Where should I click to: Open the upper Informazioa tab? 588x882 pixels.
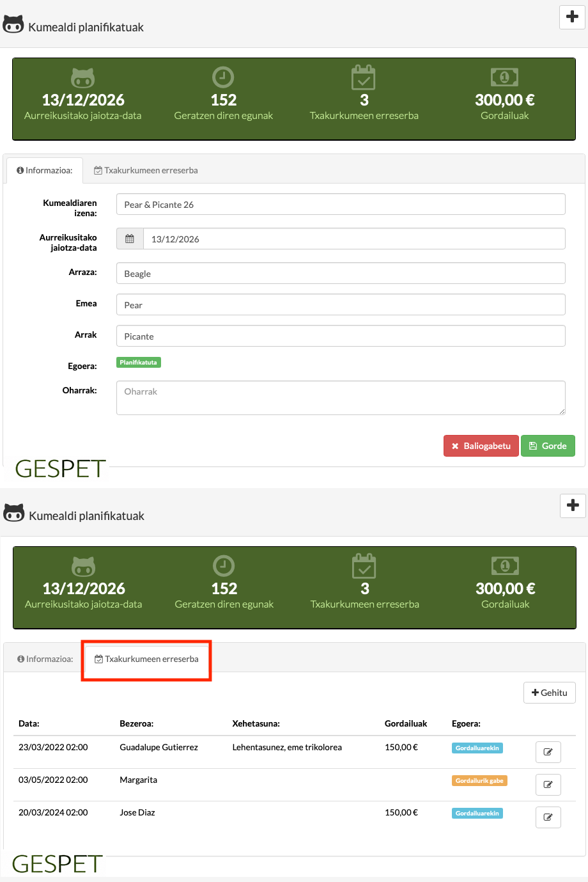click(x=45, y=170)
